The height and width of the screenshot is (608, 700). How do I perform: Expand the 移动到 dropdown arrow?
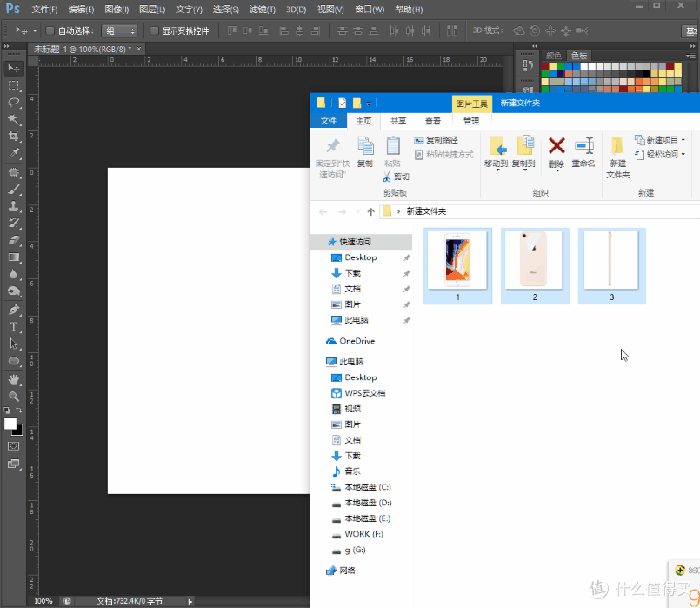tap(497, 170)
